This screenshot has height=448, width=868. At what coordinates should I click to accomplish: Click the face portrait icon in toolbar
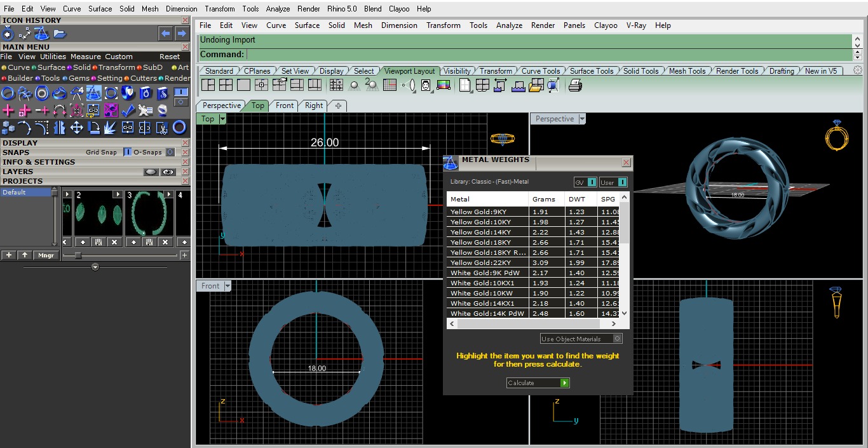tap(426, 85)
